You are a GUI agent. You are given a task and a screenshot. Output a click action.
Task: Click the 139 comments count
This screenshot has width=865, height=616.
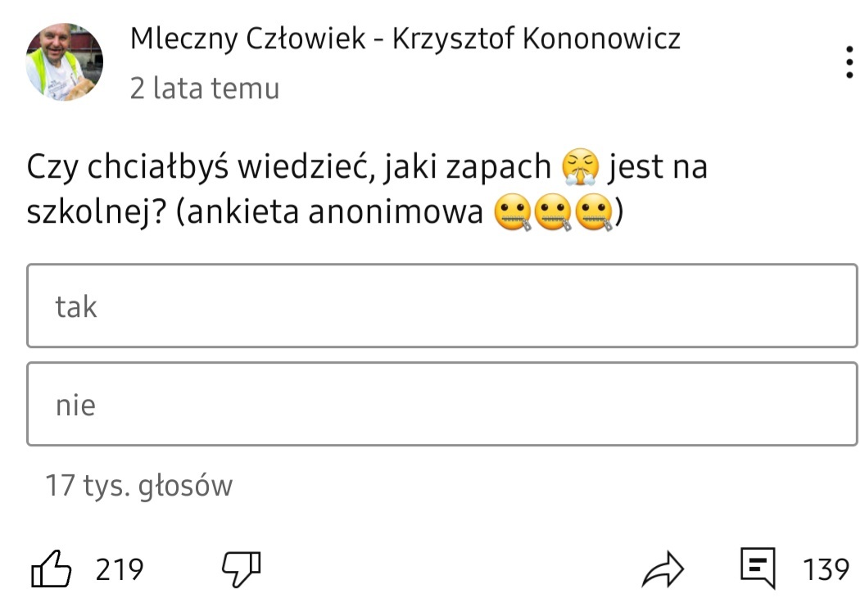[826, 568]
